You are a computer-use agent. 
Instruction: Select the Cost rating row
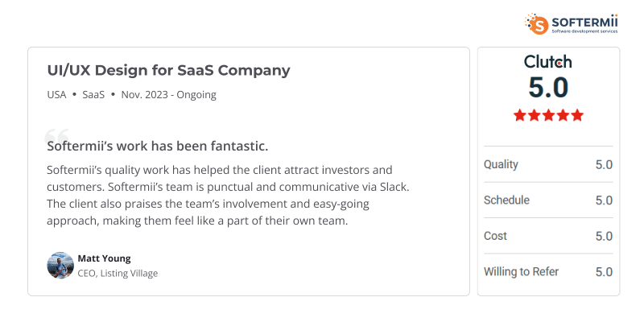pos(548,236)
